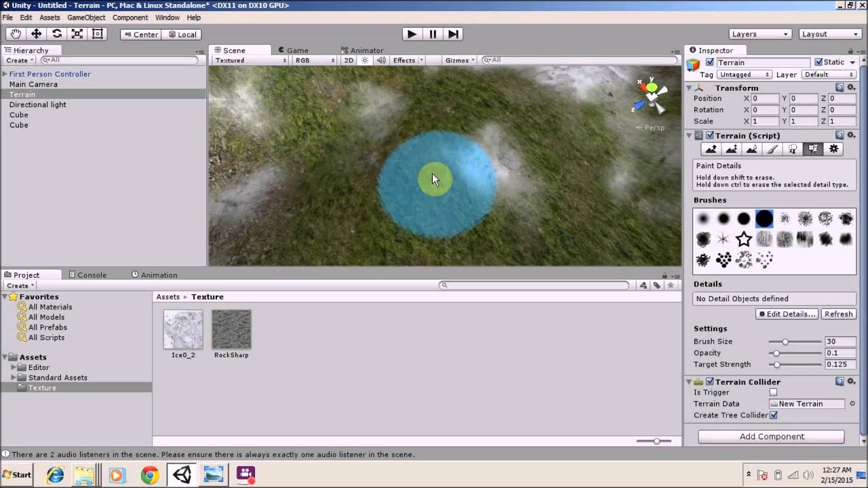Toggle the Static checkbox

point(818,62)
